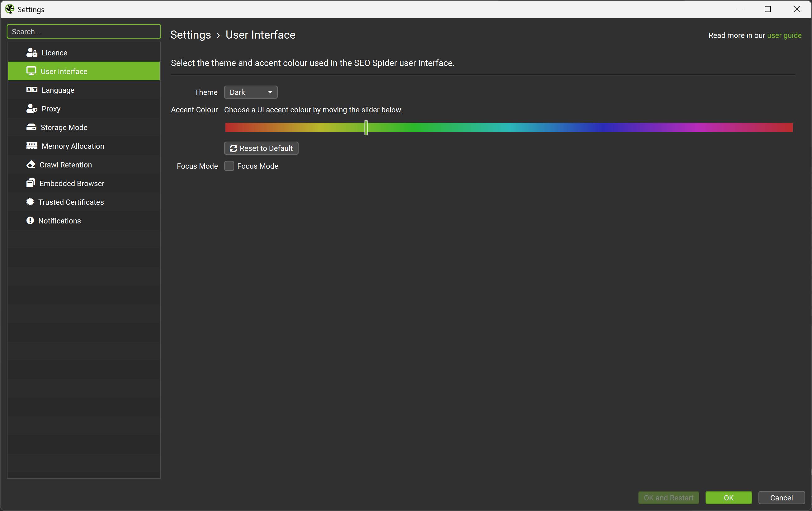
Task: Click the Memory Allocation chip icon
Action: (x=32, y=146)
